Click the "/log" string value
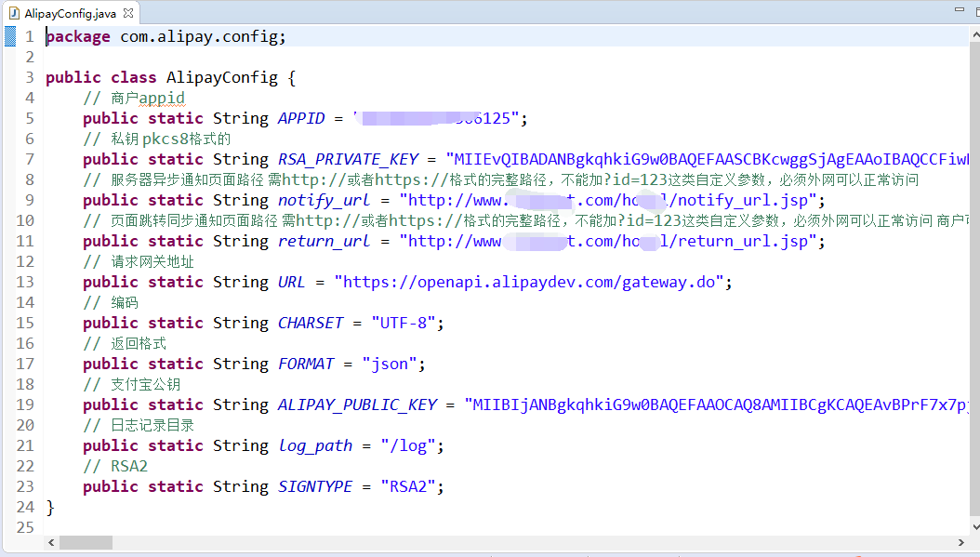This screenshot has height=557, width=980. coord(408,445)
